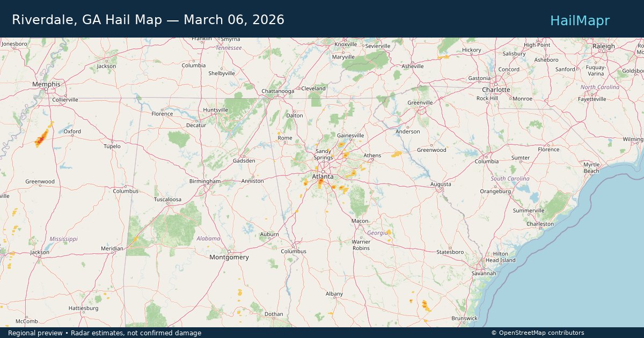Click the Columbia, South Carolina label
Image resolution: width=644 pixels, height=338 pixels.
[x=487, y=161]
